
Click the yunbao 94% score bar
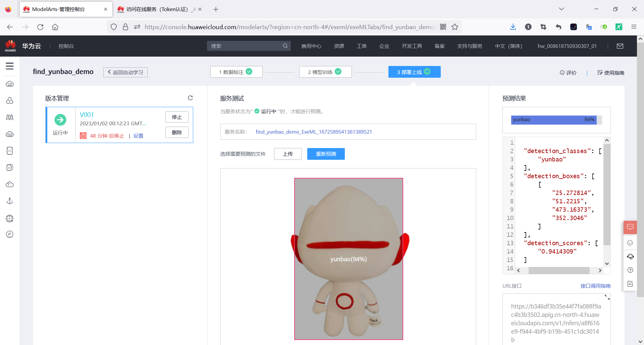coord(553,120)
